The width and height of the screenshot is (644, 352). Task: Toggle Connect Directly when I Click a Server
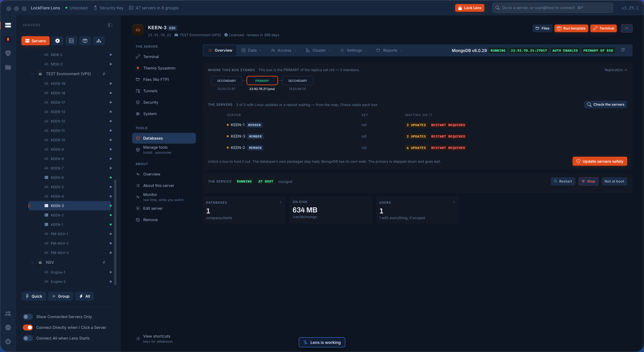[28, 328]
